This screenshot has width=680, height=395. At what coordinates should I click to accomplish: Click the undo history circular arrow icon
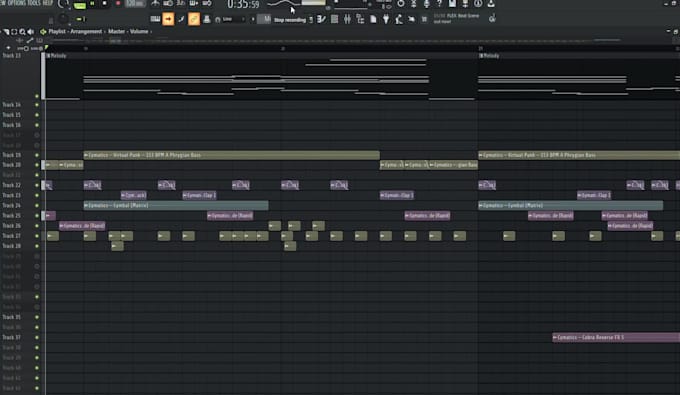(401, 3)
